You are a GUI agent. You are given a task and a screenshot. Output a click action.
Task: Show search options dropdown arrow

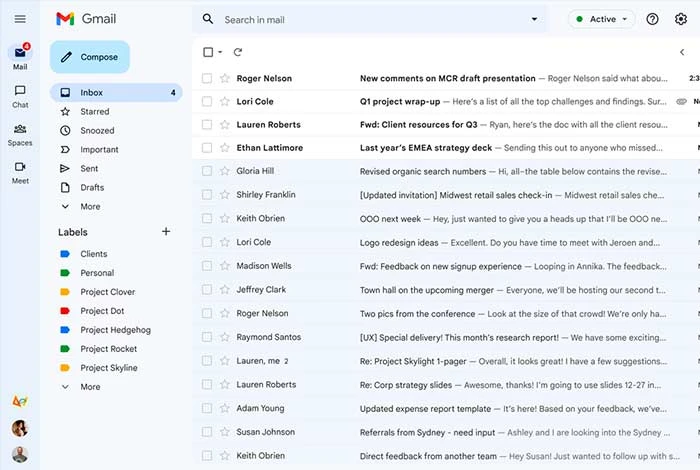534,19
